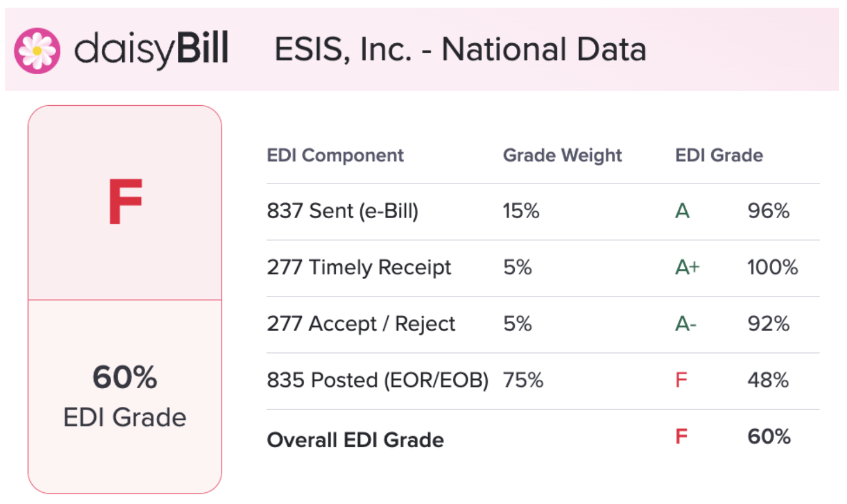The image size is (847, 504).
Task: Click the A- grade for Accept / Reject
Action: pos(686,324)
